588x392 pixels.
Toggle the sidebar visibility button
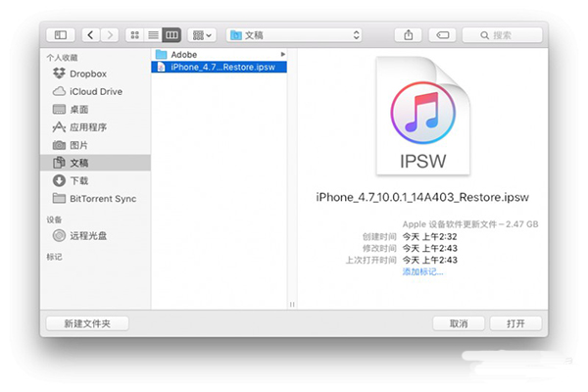point(61,35)
